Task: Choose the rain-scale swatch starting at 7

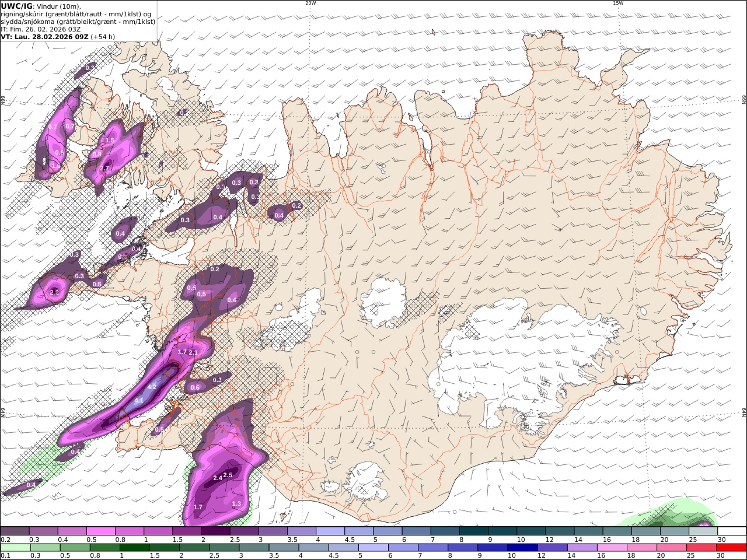Action: click(x=432, y=547)
